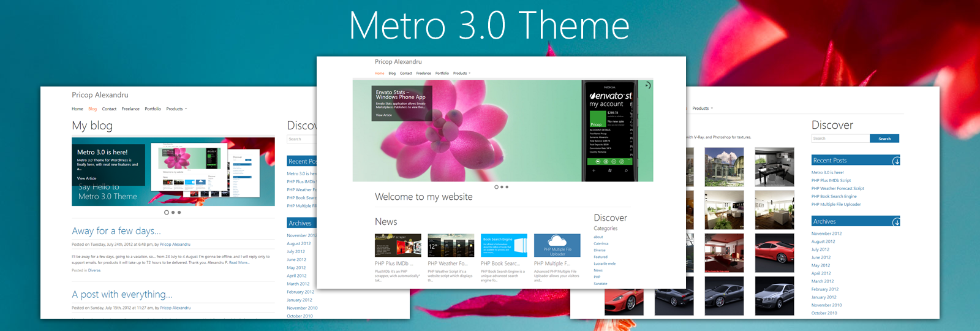Open the 'Away for a few days...' post
The width and height of the screenshot is (980, 331).
(116, 231)
